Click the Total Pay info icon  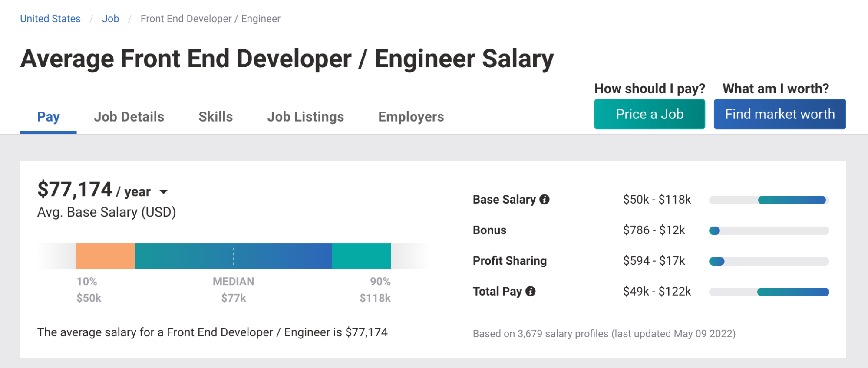coord(531,291)
